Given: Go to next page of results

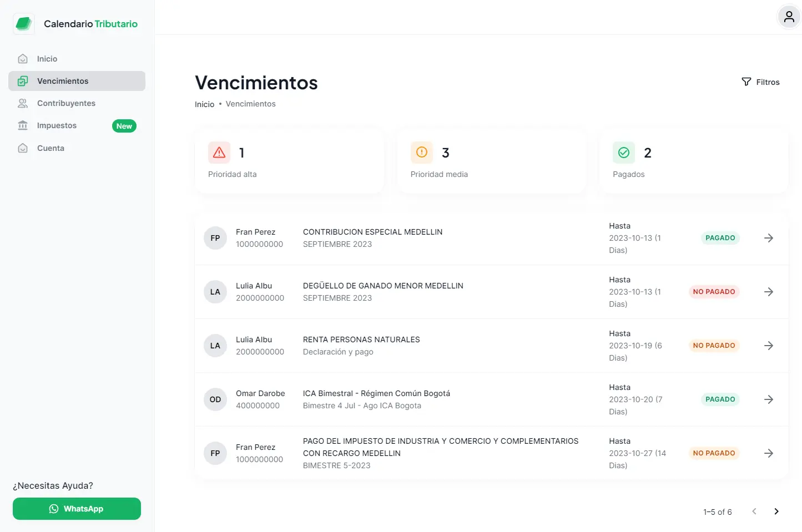Looking at the screenshot, I should click(776, 511).
